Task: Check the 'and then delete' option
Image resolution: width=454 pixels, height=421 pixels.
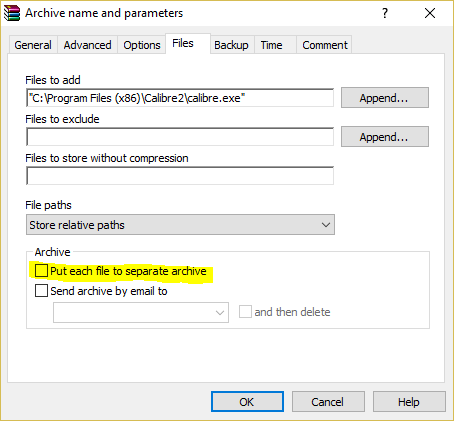Action: pyautogui.click(x=245, y=312)
